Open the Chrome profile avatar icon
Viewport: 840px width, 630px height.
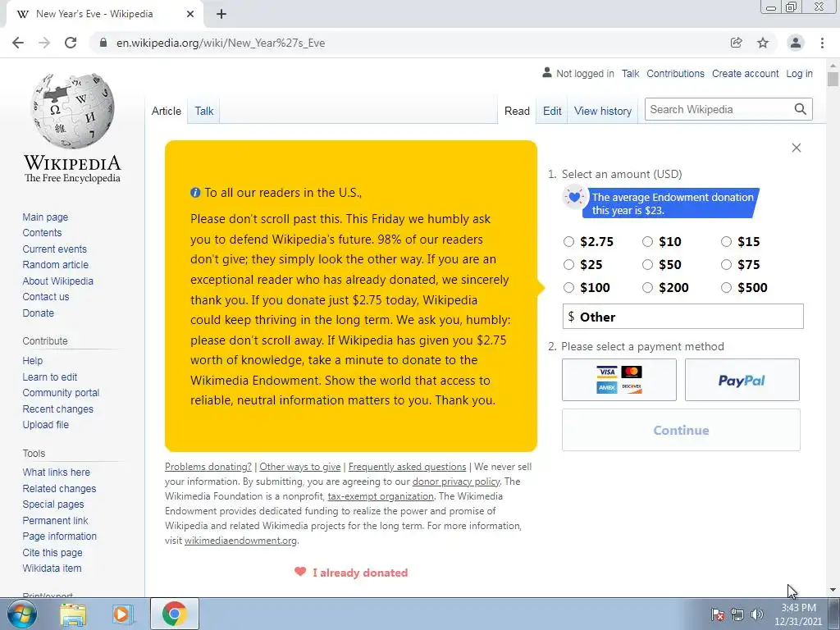pyautogui.click(x=796, y=43)
